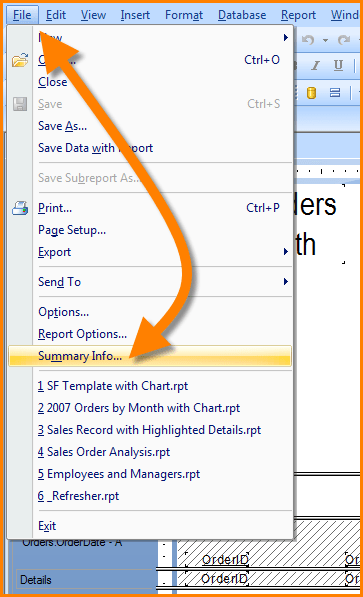
Task: Select the Details section label
Action: coord(36,580)
